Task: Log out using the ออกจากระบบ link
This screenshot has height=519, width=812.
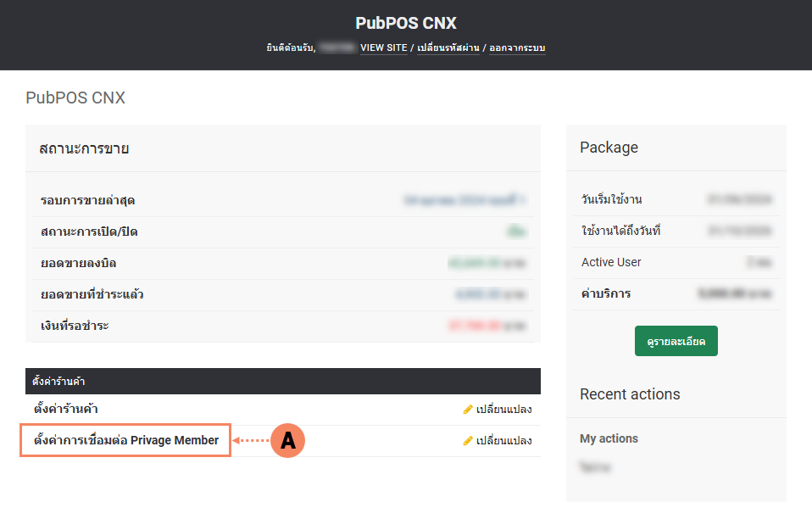Action: [x=517, y=48]
